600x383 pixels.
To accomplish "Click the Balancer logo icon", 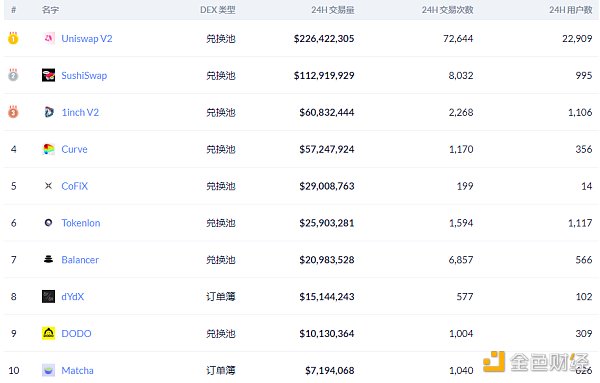I will 49,259.
